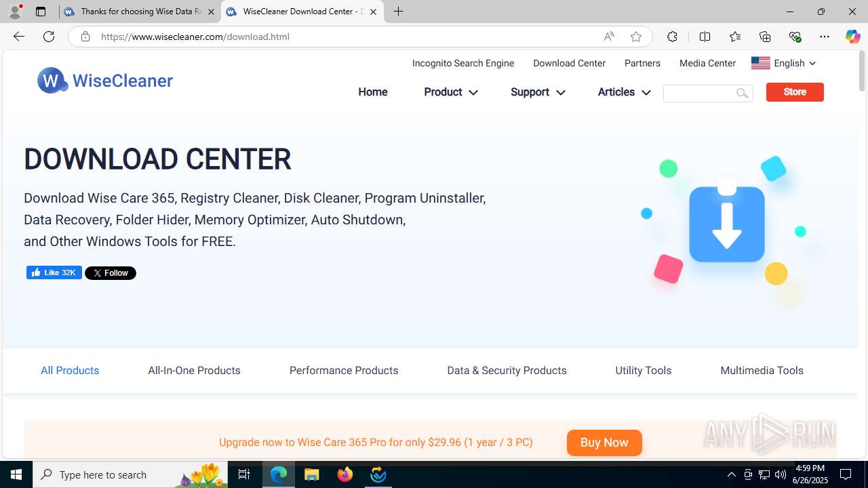Open Read aloud icon in address bar
The height and width of the screenshot is (488, 868).
608,37
